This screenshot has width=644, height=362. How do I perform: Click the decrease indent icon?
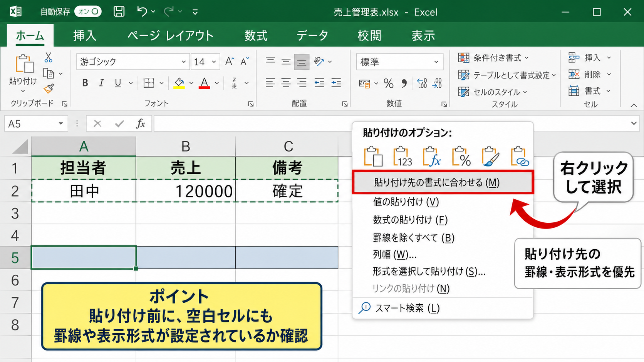(x=319, y=83)
